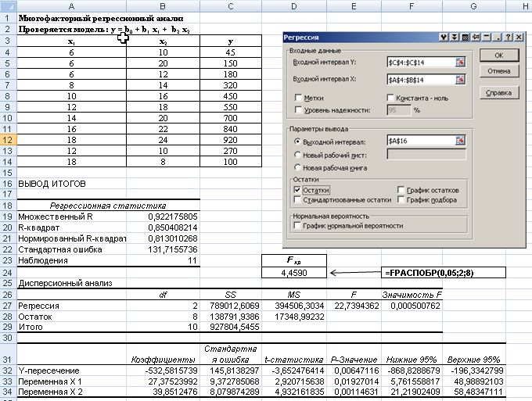Check the График остатков option
This screenshot has width=532, height=401.
coord(401,190)
